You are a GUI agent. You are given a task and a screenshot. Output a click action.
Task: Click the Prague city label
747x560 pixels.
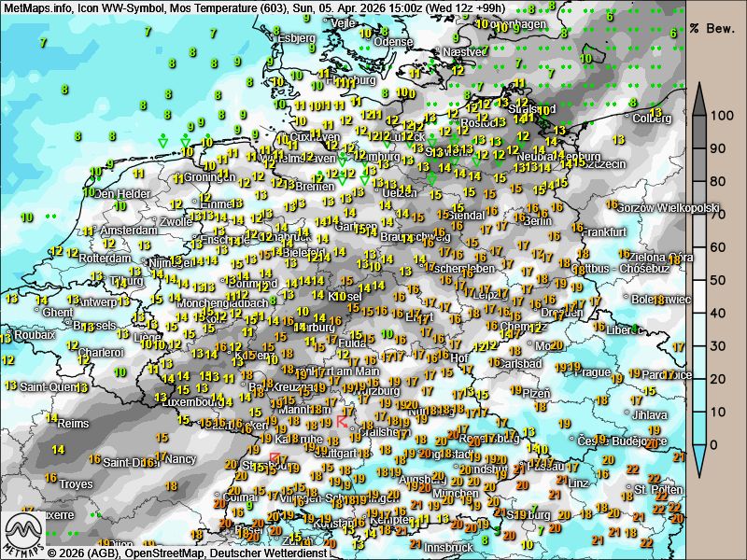tap(590, 371)
